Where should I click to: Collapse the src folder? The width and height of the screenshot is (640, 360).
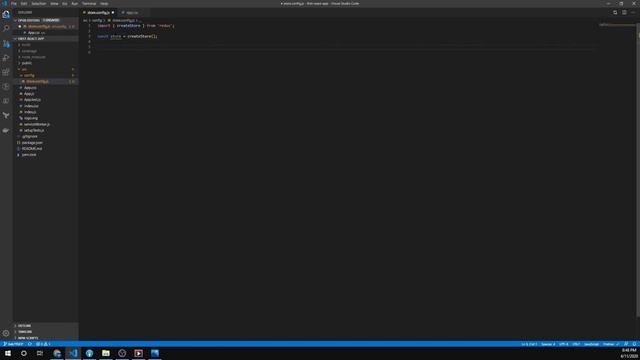(x=24, y=69)
